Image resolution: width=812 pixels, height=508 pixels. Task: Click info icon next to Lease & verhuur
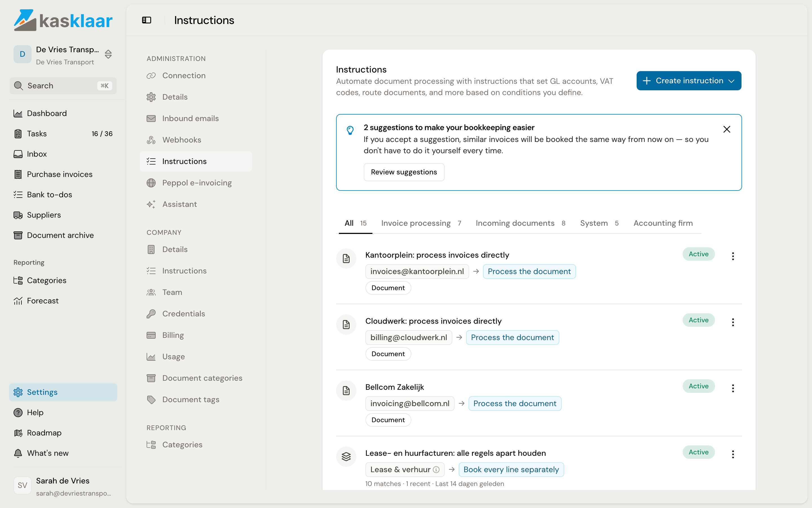click(x=436, y=470)
